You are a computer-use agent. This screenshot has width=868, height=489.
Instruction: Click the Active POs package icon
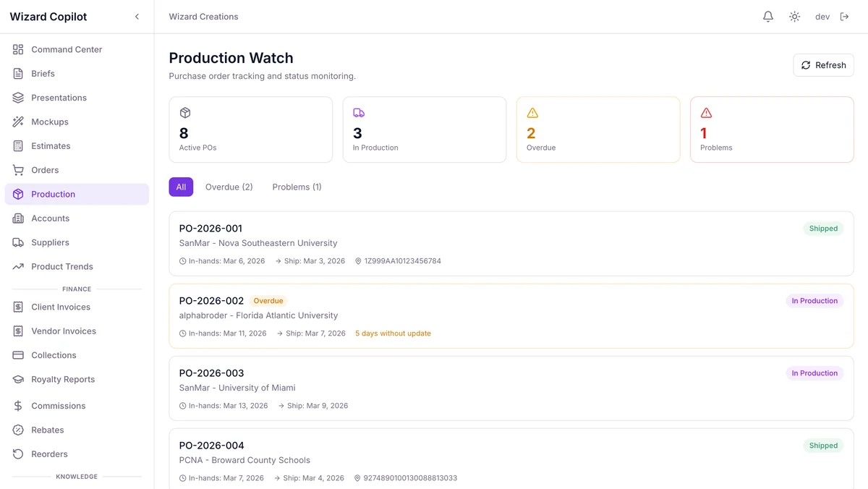click(185, 113)
